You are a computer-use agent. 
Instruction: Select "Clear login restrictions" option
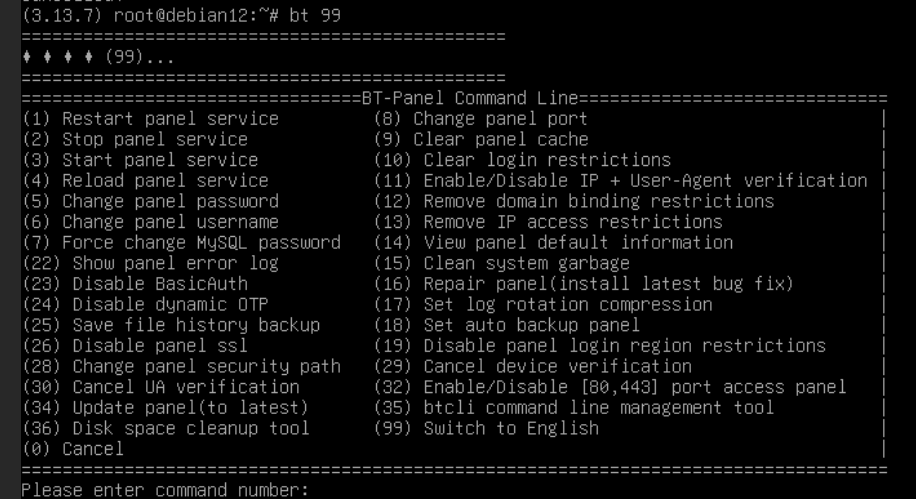click(x=522, y=160)
